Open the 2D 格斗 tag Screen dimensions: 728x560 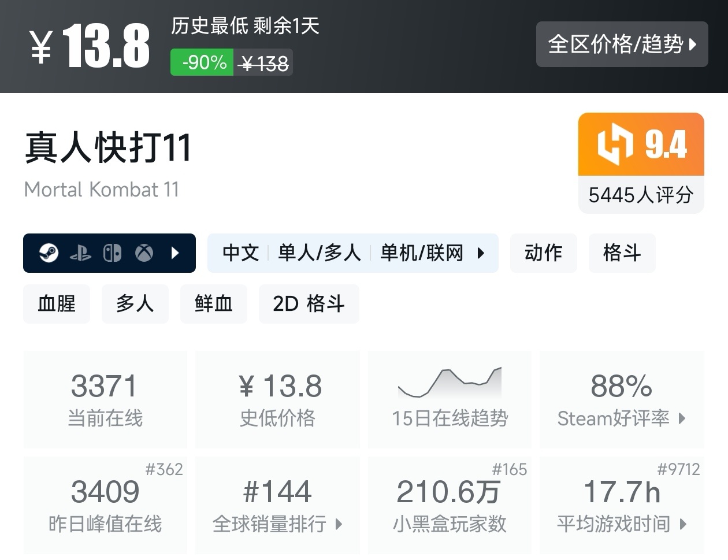coord(309,303)
